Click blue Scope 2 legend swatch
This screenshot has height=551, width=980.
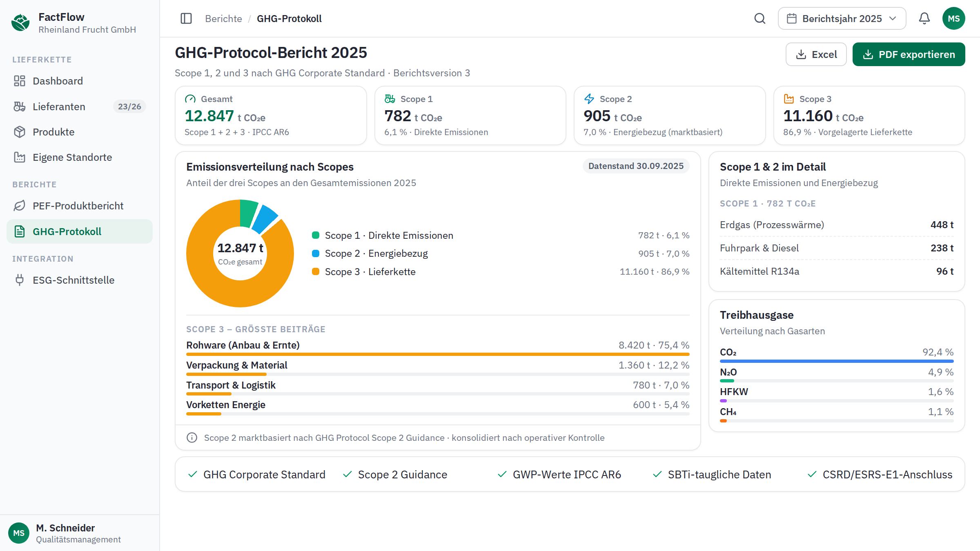pos(316,253)
